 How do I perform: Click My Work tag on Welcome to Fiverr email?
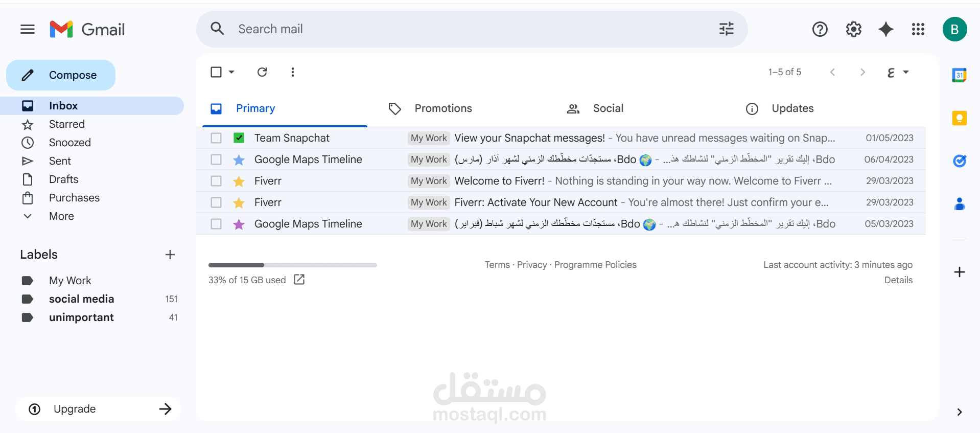tap(429, 181)
